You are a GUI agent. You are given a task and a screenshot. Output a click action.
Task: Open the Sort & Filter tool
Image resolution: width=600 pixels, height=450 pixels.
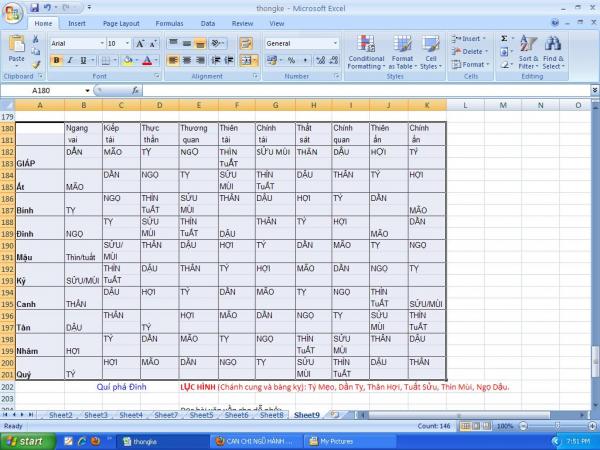(528, 50)
